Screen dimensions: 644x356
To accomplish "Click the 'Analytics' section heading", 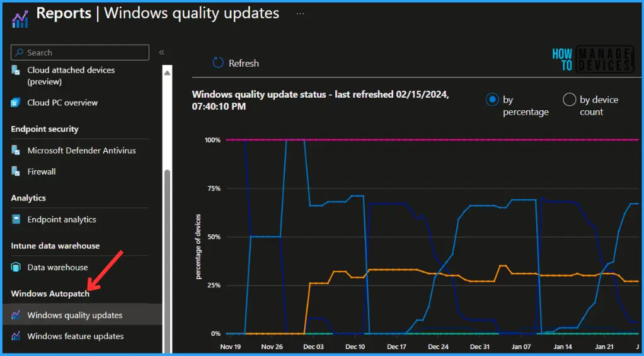I will 28,198.
